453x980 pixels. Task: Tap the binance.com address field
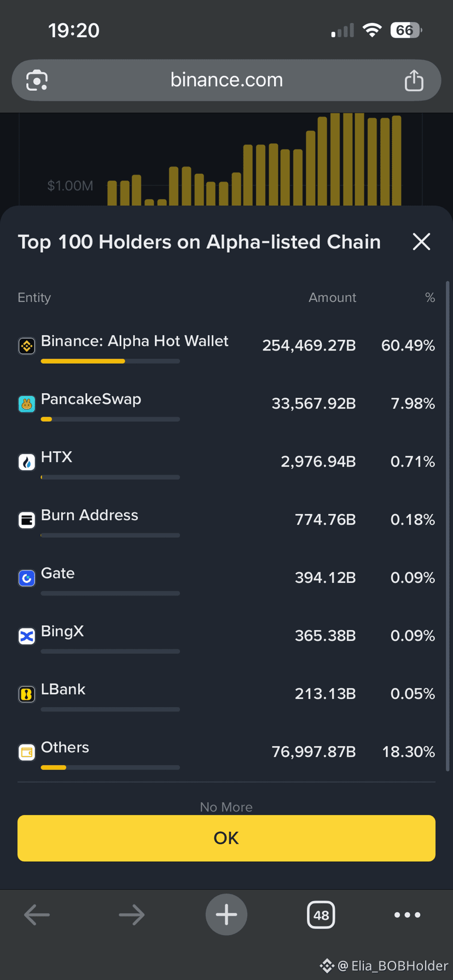(226, 80)
